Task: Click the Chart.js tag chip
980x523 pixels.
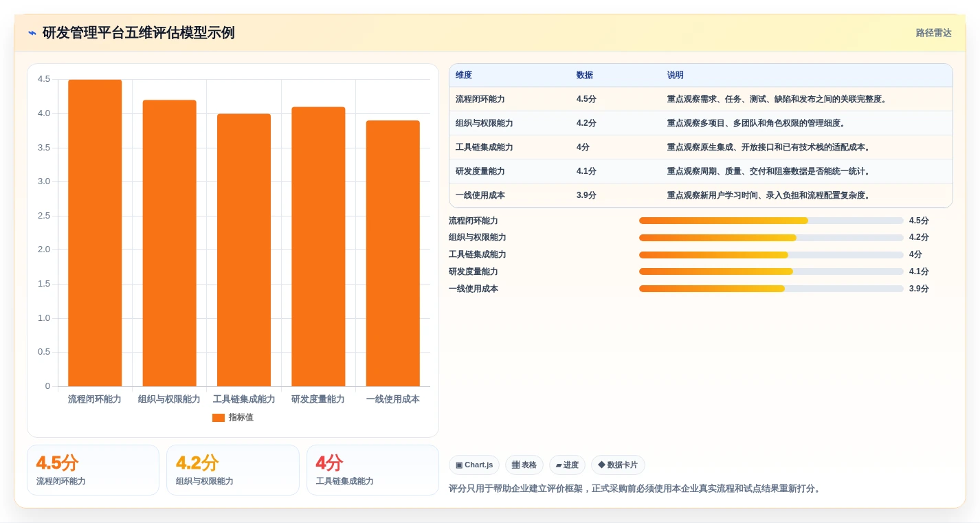Action: point(474,465)
